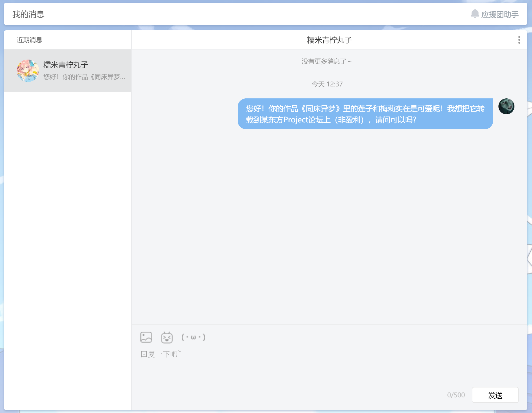Screen dimensions: 532x413
Task: Click 糯米青柠丸子 name in sidebar list
Action: [x=66, y=65]
